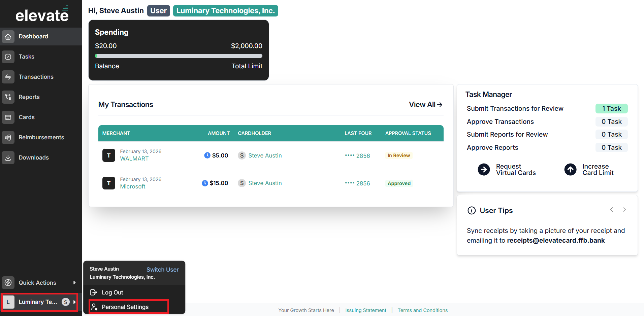The width and height of the screenshot is (644, 316).
Task: Click the Request Virtual Cards arrow icon
Action: [484, 169]
